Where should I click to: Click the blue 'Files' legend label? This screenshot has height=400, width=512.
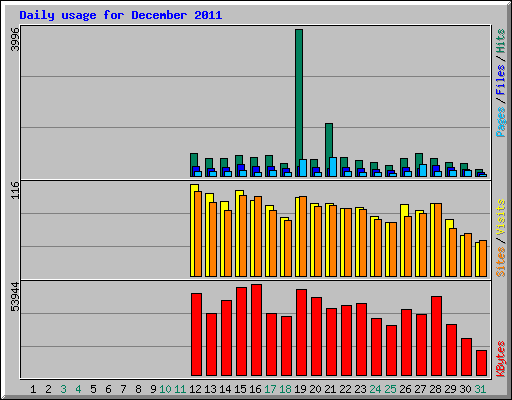coord(501,80)
